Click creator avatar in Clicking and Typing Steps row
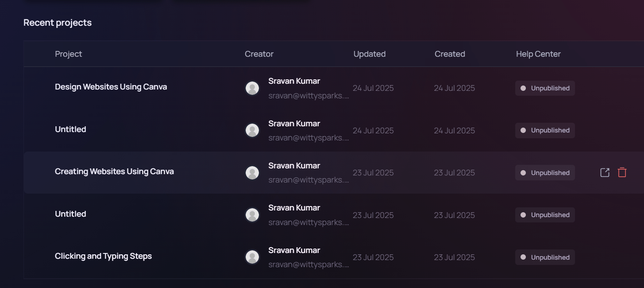This screenshot has width=644, height=288. tap(252, 257)
